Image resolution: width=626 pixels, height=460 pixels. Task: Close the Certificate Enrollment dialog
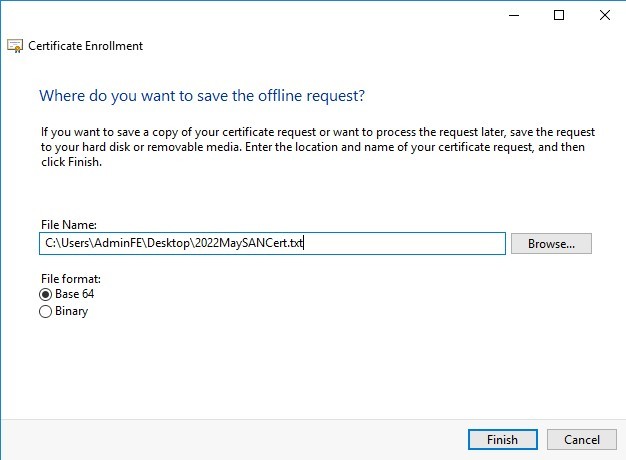pyautogui.click(x=604, y=15)
